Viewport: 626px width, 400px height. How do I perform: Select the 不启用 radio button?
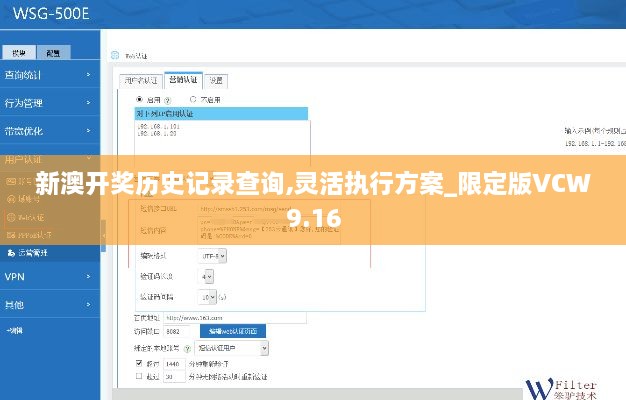(x=193, y=99)
